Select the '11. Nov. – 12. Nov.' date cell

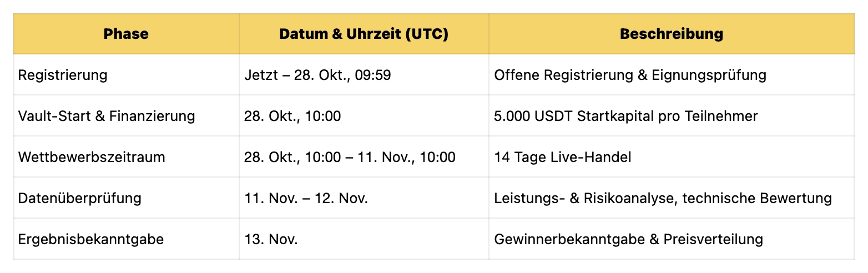(306, 198)
